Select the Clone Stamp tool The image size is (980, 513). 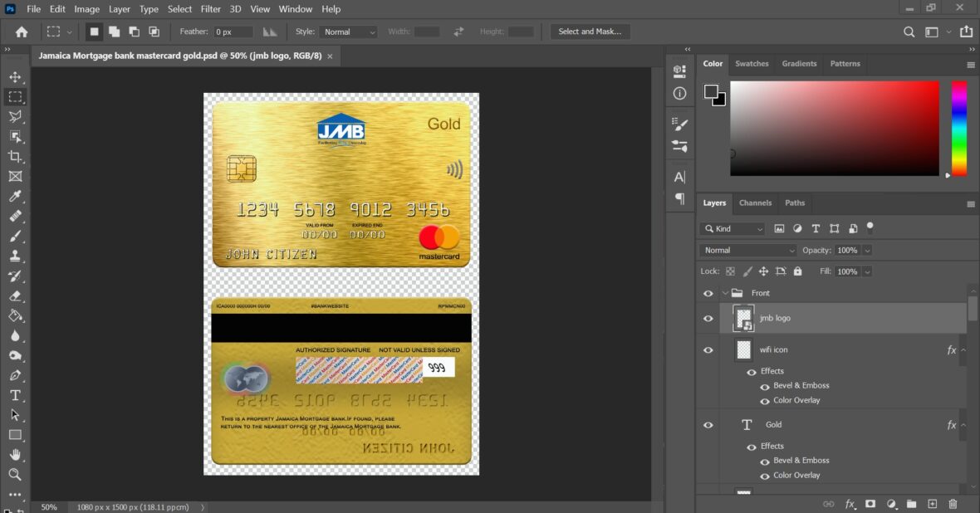15,256
